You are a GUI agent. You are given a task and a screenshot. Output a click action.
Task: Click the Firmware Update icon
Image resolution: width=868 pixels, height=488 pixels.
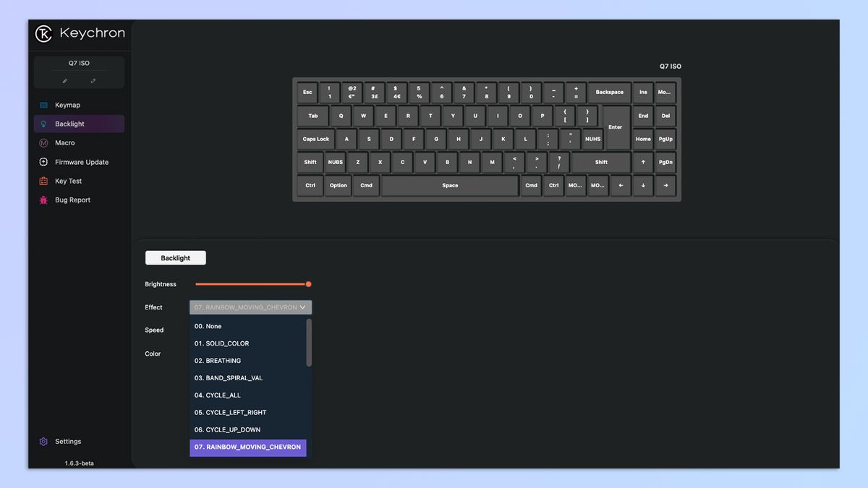coord(43,162)
